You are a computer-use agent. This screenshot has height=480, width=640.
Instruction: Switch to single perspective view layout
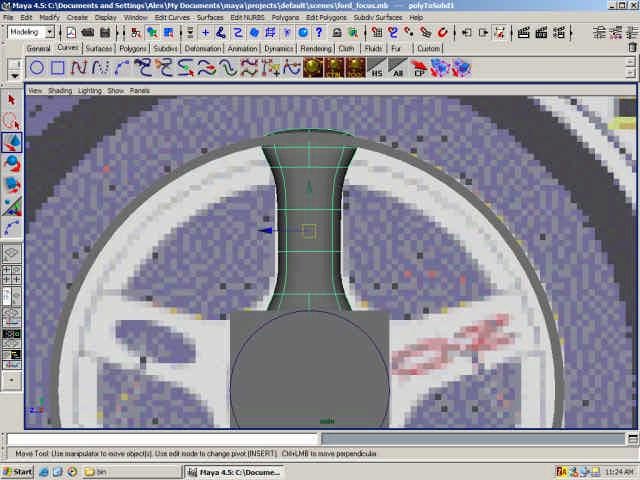coord(12,254)
